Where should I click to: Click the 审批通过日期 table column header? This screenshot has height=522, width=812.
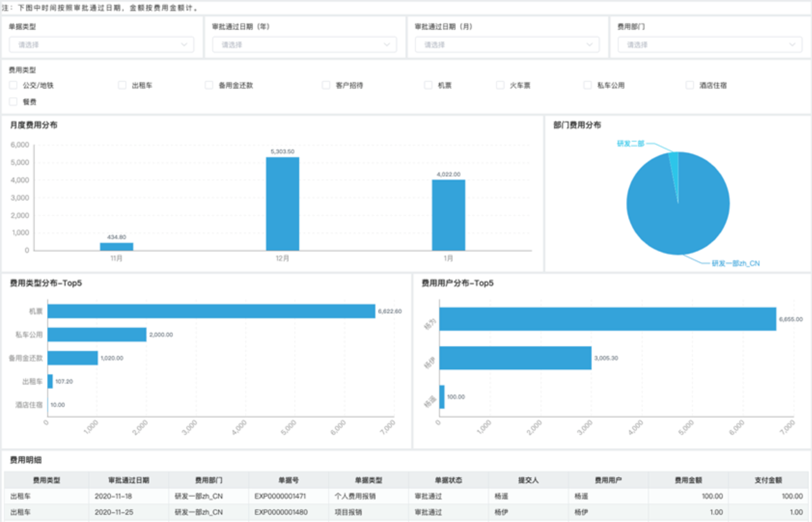(x=129, y=480)
